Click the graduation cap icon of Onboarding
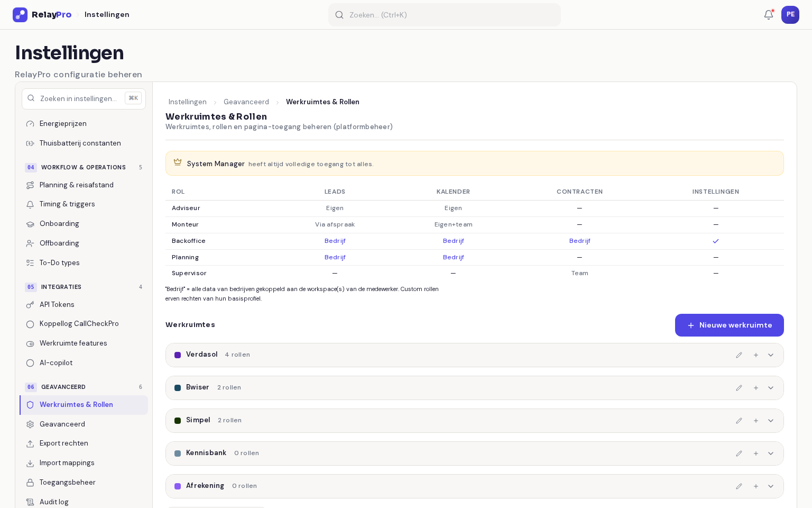 [x=30, y=224]
